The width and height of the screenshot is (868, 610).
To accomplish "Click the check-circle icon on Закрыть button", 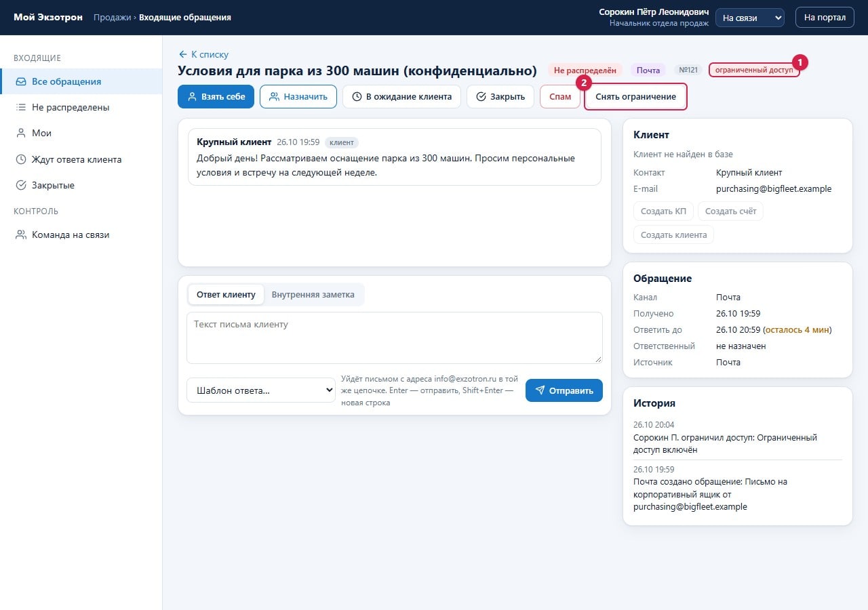I will coord(481,97).
